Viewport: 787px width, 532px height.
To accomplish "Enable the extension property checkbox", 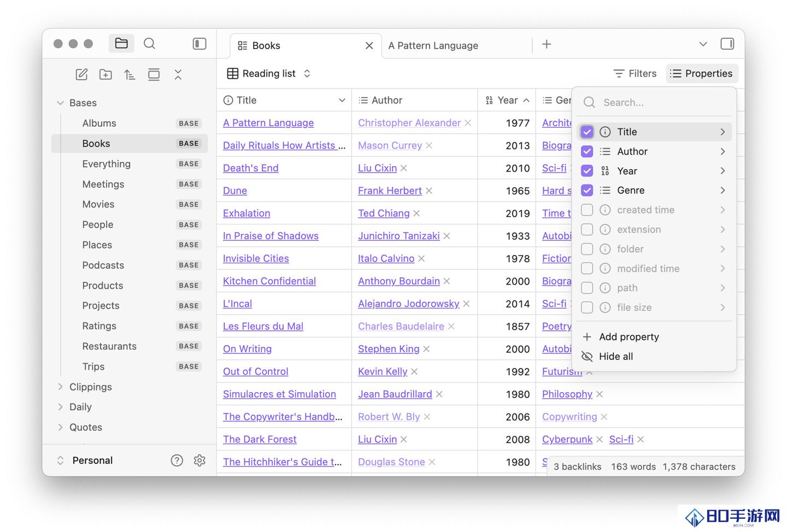I will (587, 229).
